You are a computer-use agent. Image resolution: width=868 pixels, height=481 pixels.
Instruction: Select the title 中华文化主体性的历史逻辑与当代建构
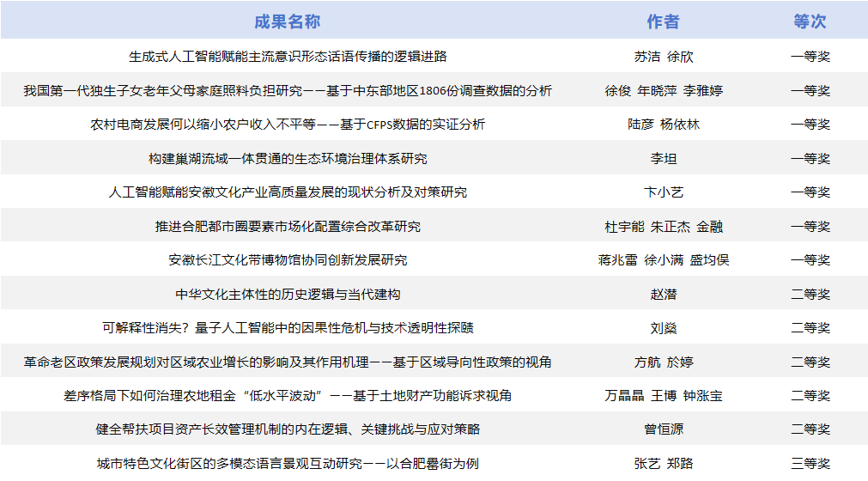pos(288,295)
